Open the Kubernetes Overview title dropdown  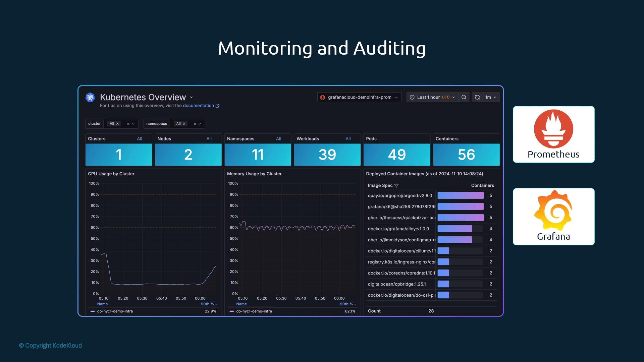tap(191, 97)
